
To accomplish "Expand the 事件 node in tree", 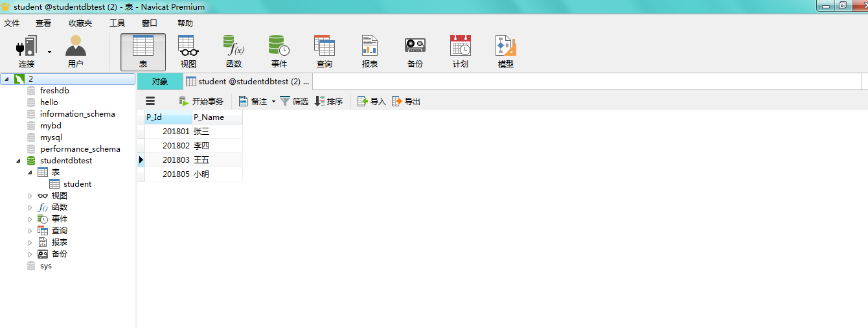I will (30, 219).
